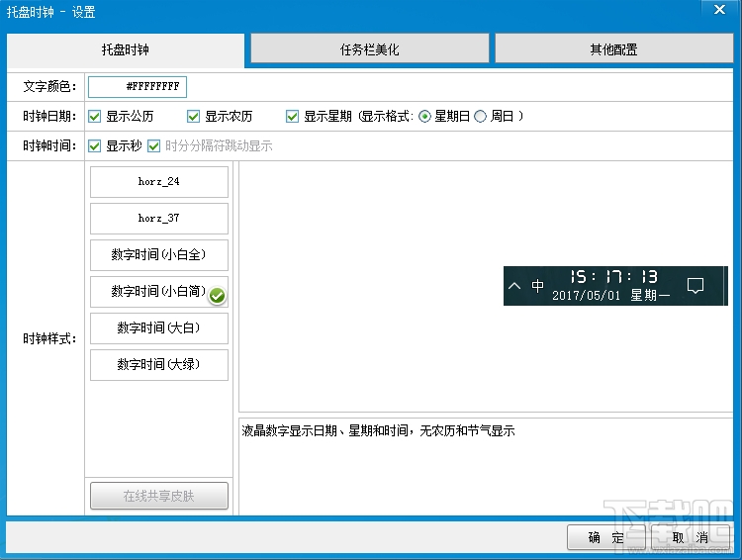Pick the 数字时间(大绿) style
Viewport: 742px width, 560px height.
[159, 364]
